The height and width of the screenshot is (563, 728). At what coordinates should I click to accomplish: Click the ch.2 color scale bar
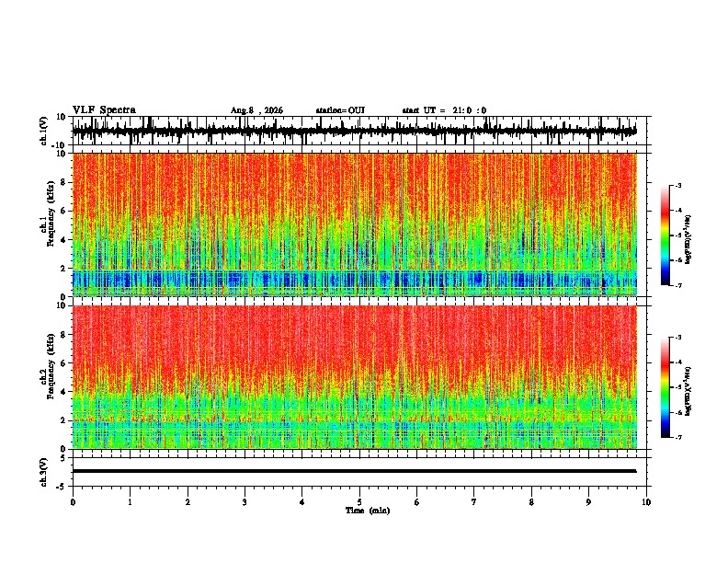[665, 387]
